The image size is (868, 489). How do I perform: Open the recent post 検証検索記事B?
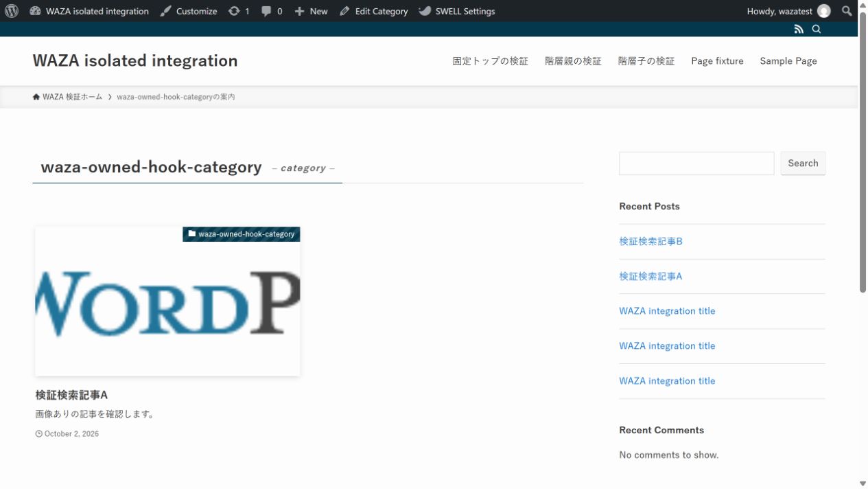[x=650, y=242]
